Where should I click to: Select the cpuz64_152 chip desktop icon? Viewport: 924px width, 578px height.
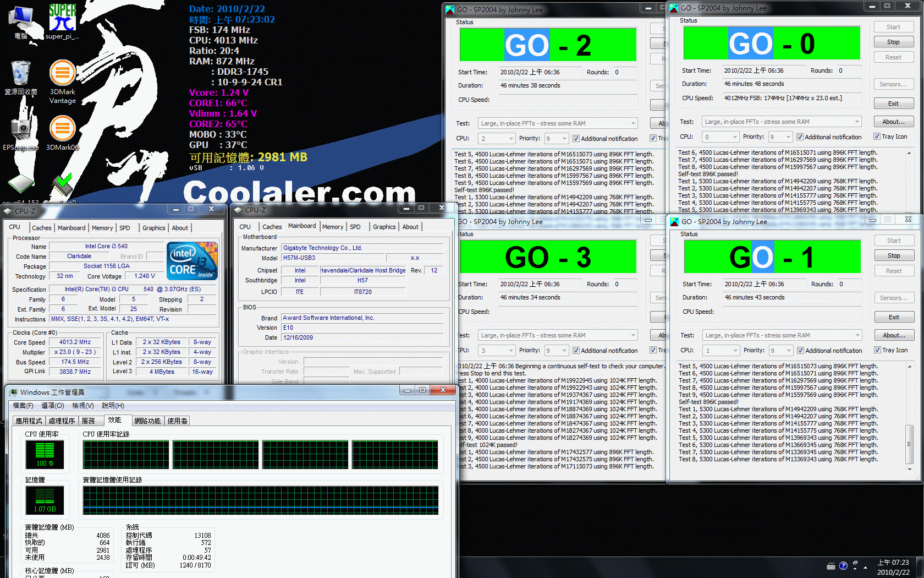[x=21, y=187]
